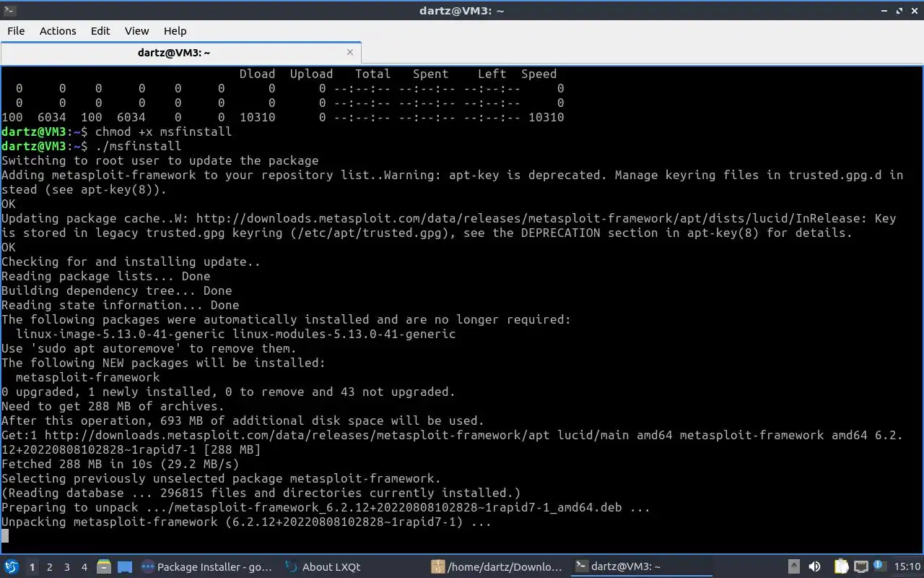The width and height of the screenshot is (924, 578).
Task: Open the network connection tray icon
Action: [860, 567]
